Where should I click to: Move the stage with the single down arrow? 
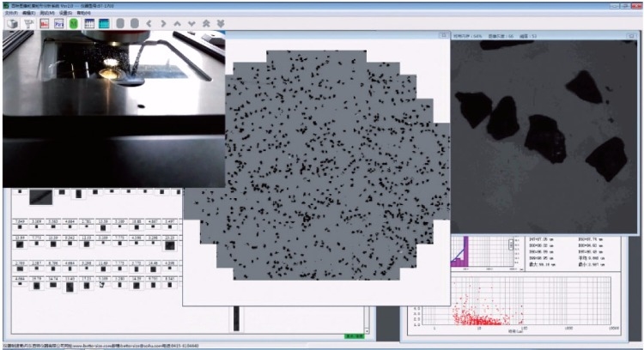coord(192,24)
